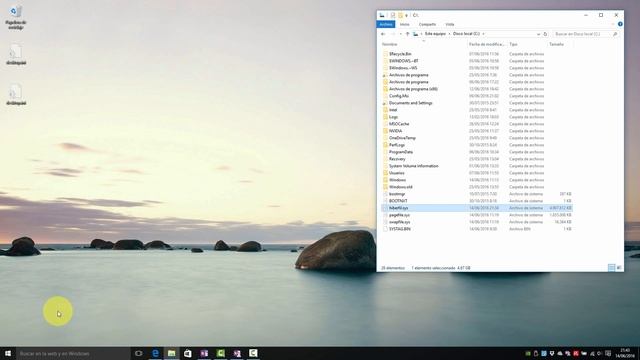This screenshot has height=360, width=640.
Task: Go up one folder level
Action: pyautogui.click(x=407, y=34)
